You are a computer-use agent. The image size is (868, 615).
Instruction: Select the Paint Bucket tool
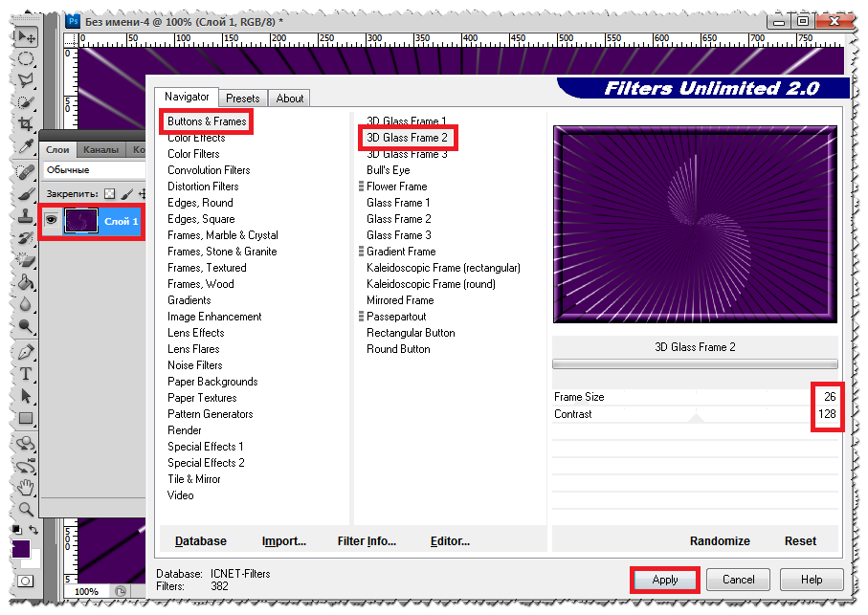click(x=26, y=282)
